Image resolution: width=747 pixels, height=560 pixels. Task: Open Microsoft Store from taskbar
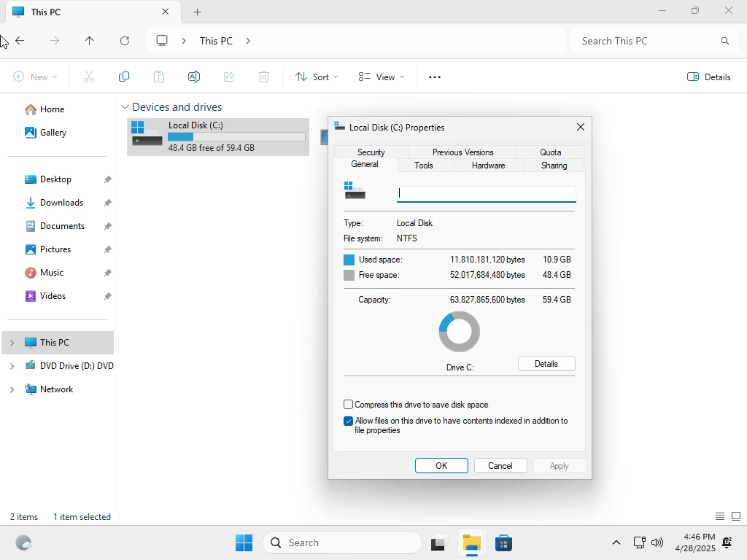[x=503, y=542]
